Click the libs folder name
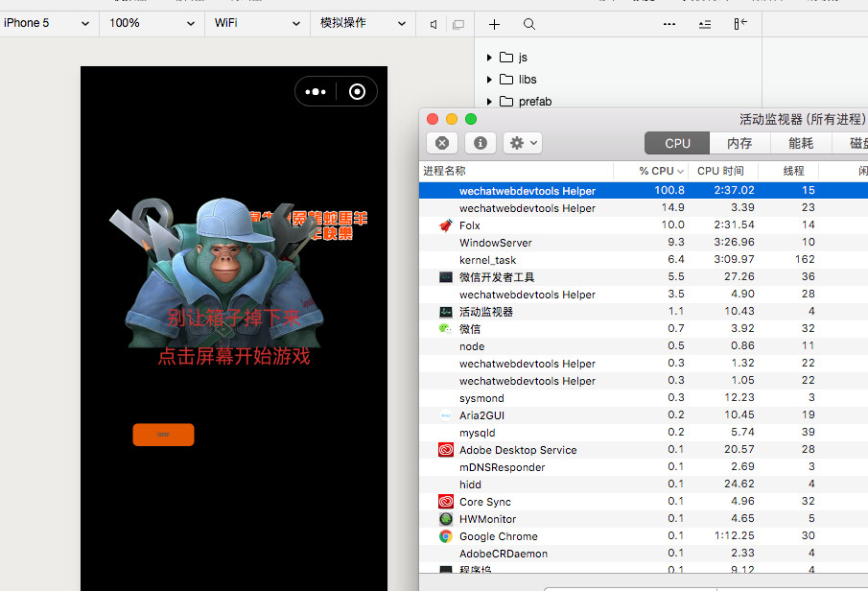Image resolution: width=868 pixels, height=591 pixels. 528,80
